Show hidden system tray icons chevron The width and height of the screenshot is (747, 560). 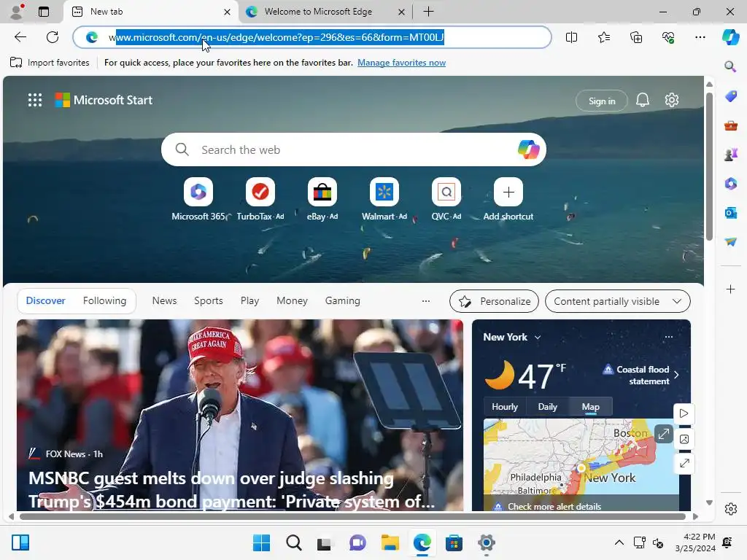click(x=619, y=542)
